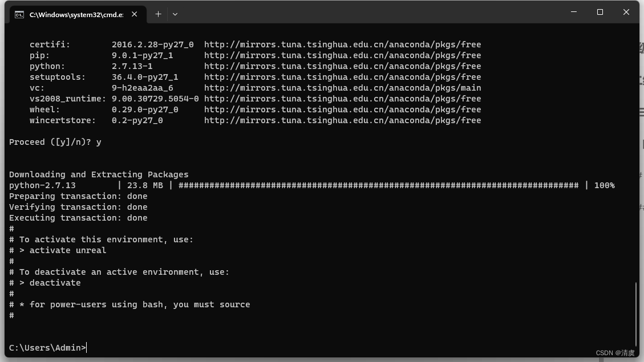The image size is (644, 362).
Task: Click the CSDN @清虞 watermark
Action: pos(616,353)
